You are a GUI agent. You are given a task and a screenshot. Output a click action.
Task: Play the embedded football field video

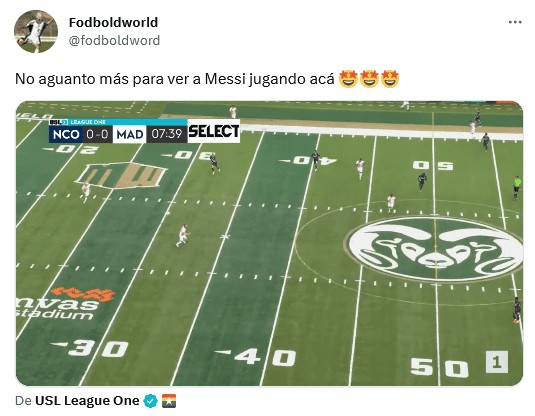[x=269, y=243]
